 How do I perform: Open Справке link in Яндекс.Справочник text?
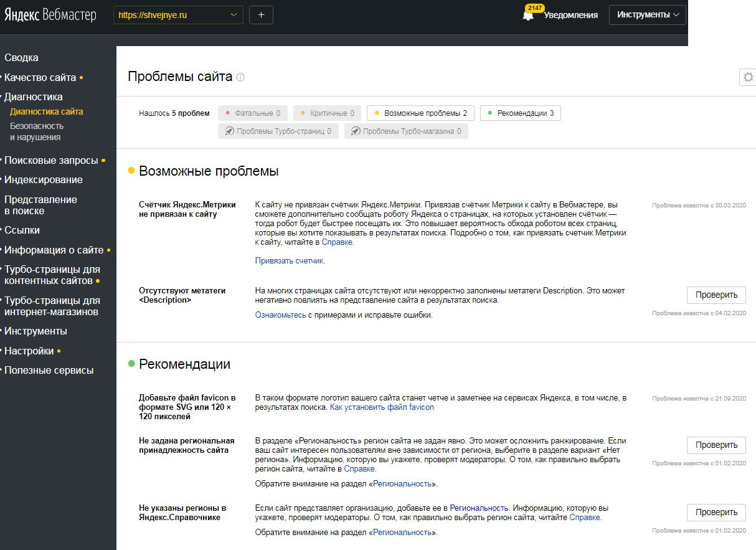[585, 518]
